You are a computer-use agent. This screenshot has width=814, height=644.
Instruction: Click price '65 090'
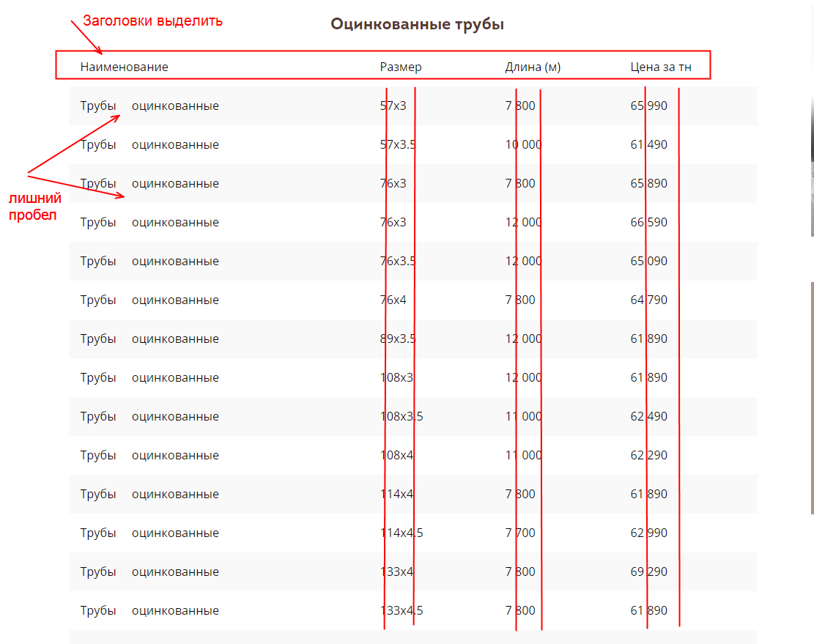649,262
